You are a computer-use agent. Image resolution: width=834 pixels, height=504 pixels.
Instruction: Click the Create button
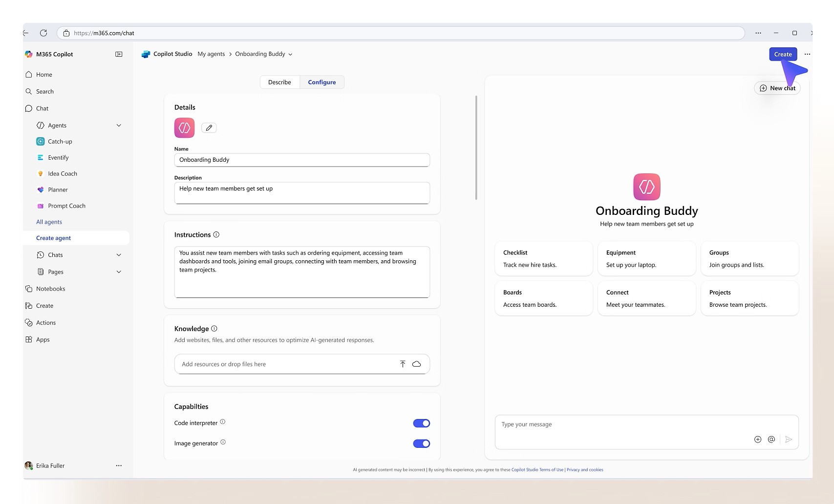tap(782, 54)
